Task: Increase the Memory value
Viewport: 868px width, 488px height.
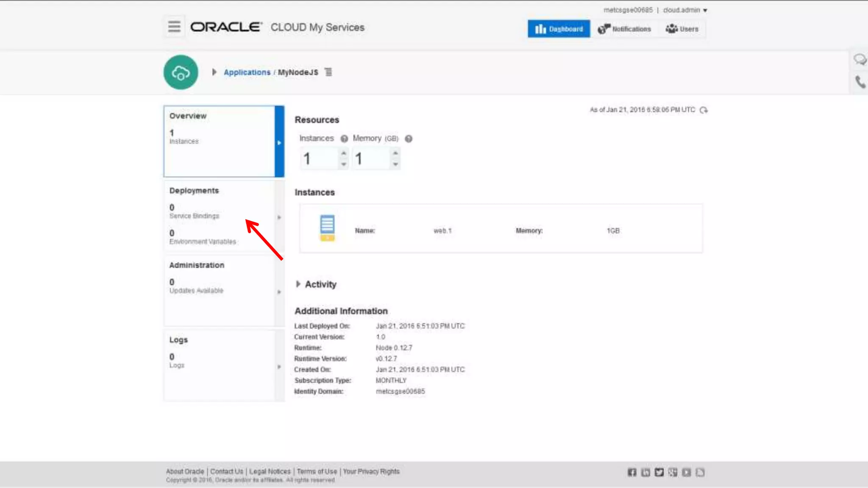Action: (x=395, y=153)
